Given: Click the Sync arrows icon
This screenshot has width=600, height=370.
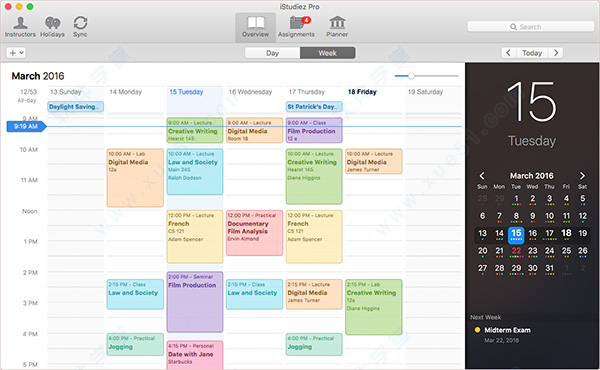Looking at the screenshot, I should (80, 26).
